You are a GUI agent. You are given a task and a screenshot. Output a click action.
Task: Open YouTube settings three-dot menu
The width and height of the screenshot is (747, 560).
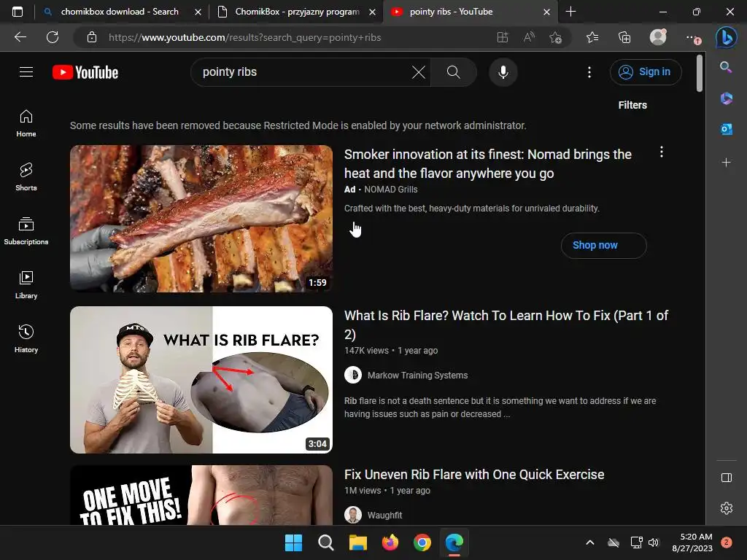click(x=589, y=72)
